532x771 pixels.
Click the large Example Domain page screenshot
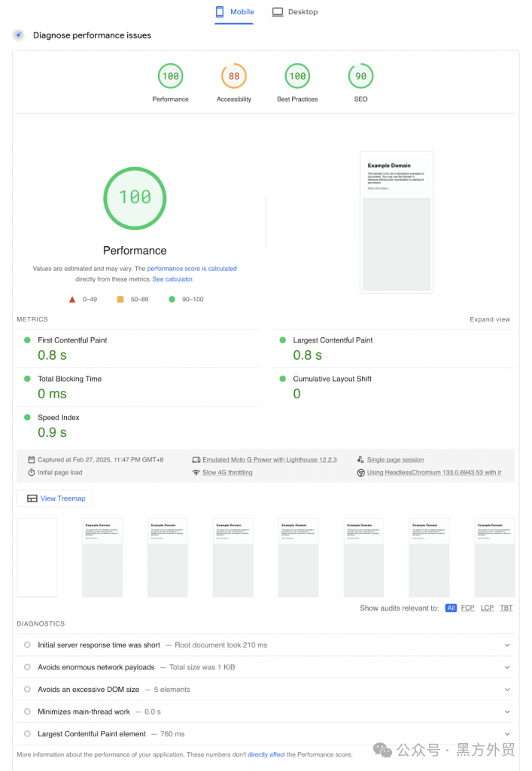click(x=397, y=222)
